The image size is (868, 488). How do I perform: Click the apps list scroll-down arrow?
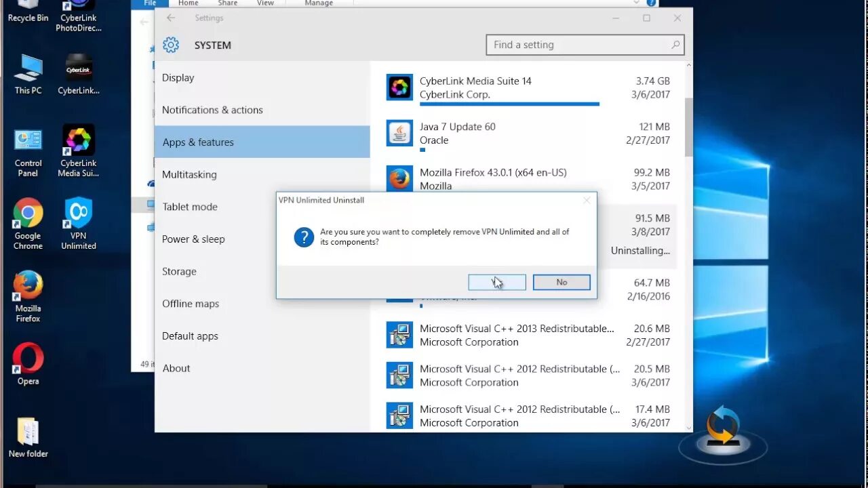(x=689, y=427)
